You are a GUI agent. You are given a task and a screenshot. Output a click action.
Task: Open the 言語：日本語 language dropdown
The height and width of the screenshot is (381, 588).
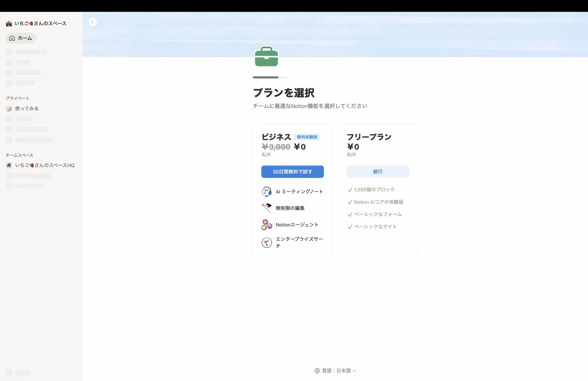335,371
